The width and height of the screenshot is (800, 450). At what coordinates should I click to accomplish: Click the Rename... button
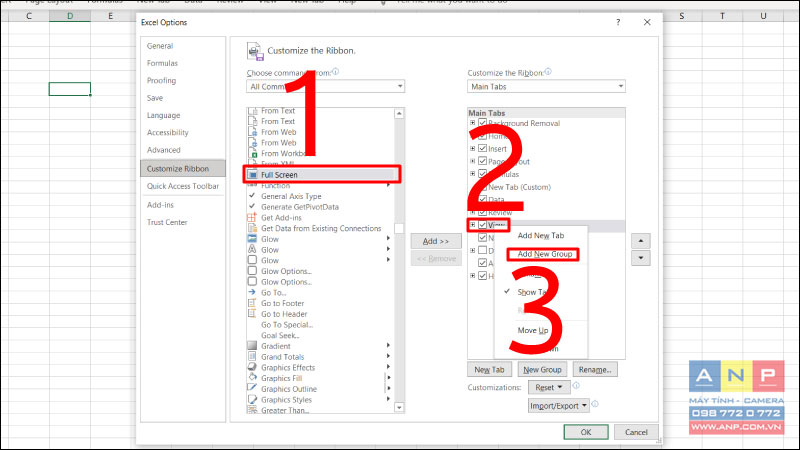pos(595,369)
